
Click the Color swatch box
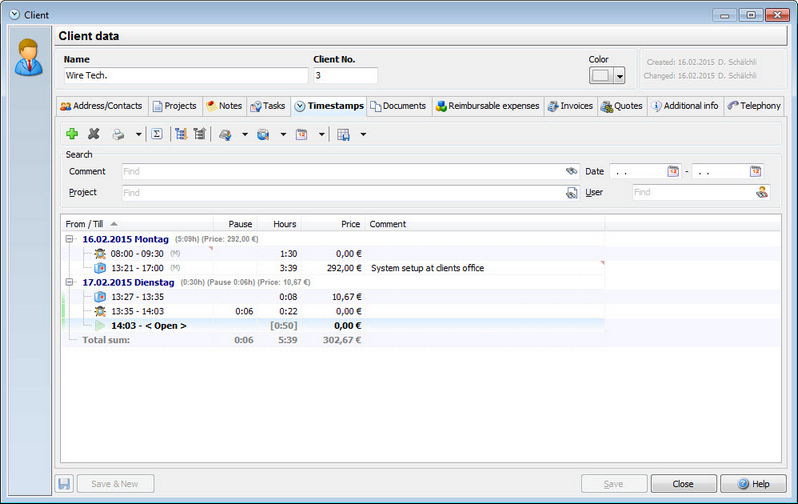(601, 76)
